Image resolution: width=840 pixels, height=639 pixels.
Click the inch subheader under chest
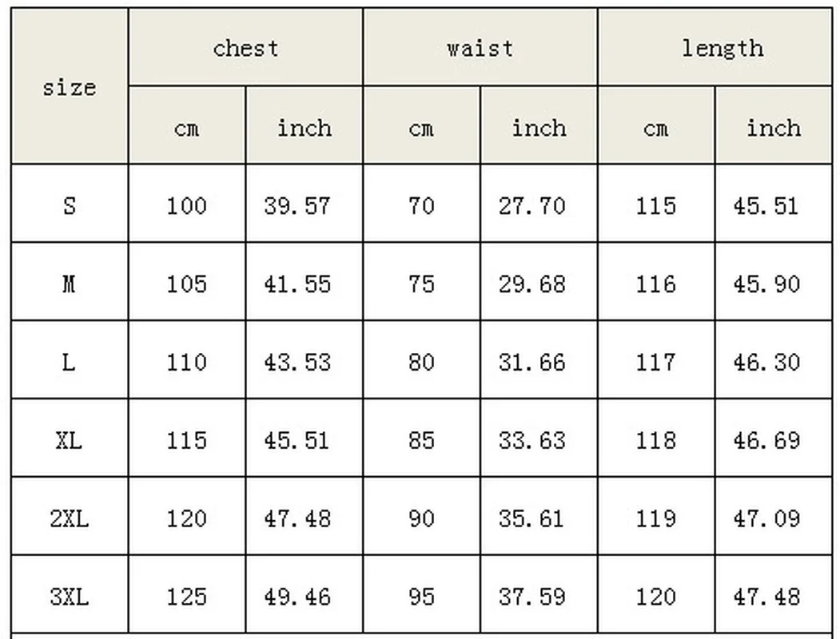click(x=304, y=128)
